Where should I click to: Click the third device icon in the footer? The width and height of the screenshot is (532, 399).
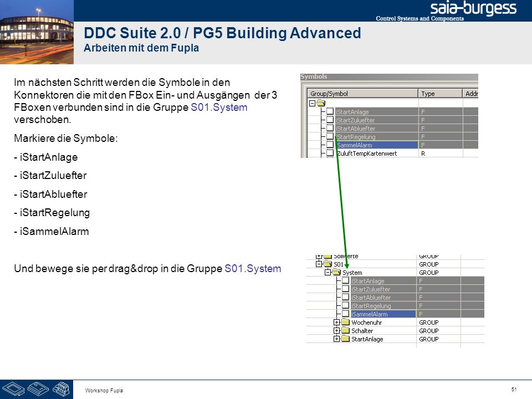pyautogui.click(x=61, y=389)
